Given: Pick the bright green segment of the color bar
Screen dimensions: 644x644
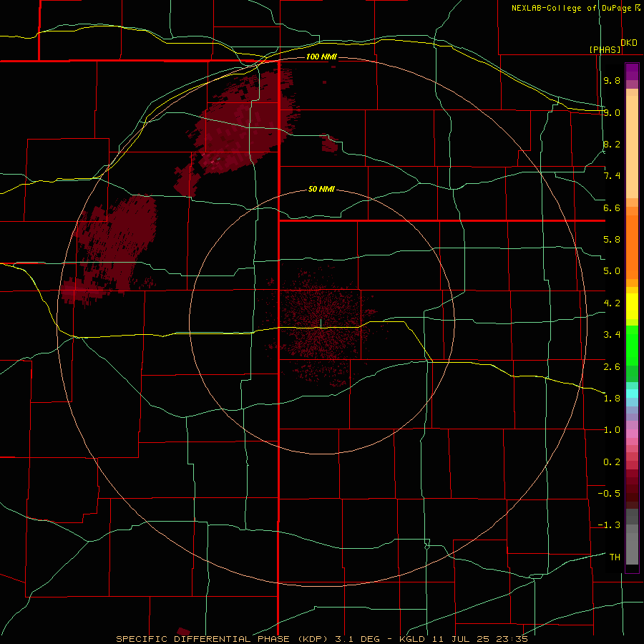Looking at the screenshot, I should pyautogui.click(x=632, y=346).
